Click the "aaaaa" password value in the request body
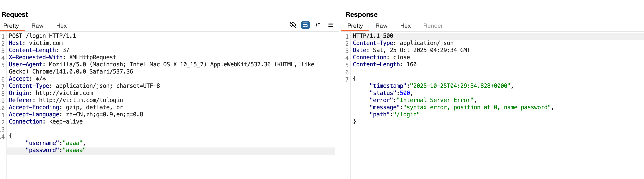 tap(74, 150)
